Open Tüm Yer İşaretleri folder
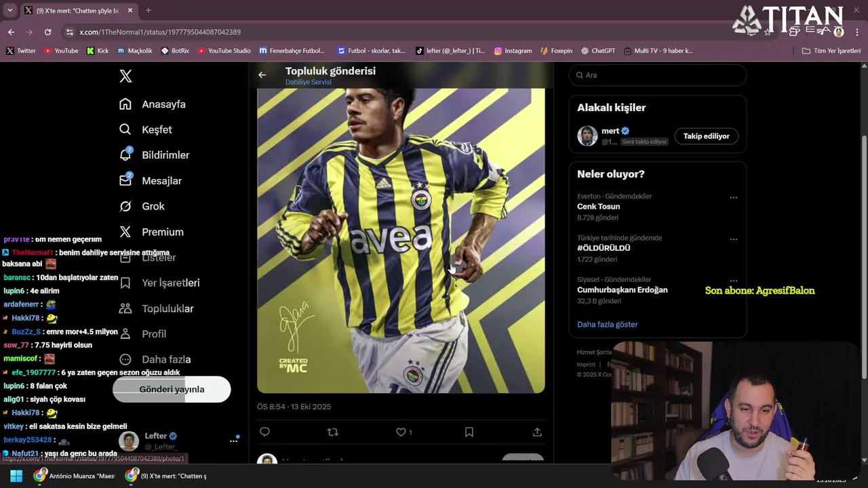 pyautogui.click(x=831, y=51)
